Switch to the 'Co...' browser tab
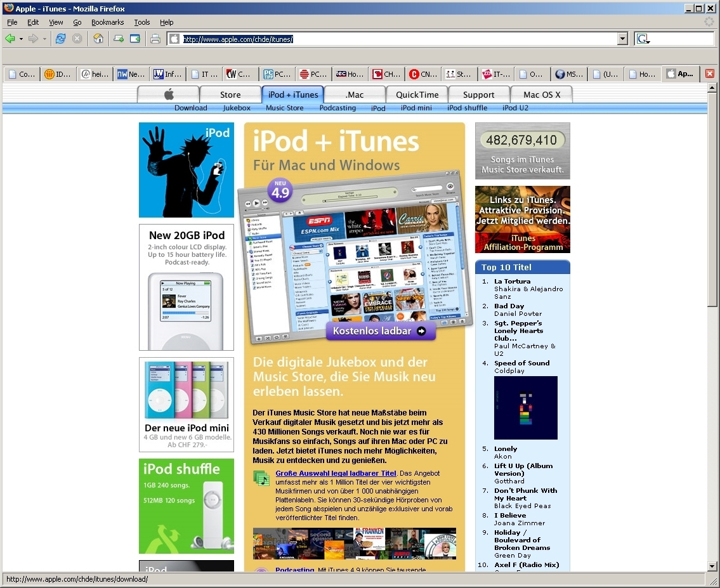This screenshot has height=588, width=720. pos(22,74)
